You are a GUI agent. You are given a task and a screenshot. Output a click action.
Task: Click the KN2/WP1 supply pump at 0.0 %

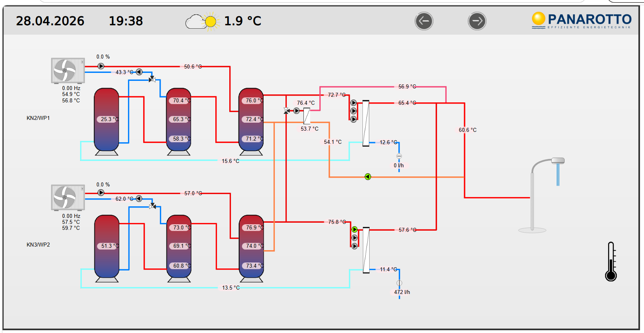coord(101,66)
